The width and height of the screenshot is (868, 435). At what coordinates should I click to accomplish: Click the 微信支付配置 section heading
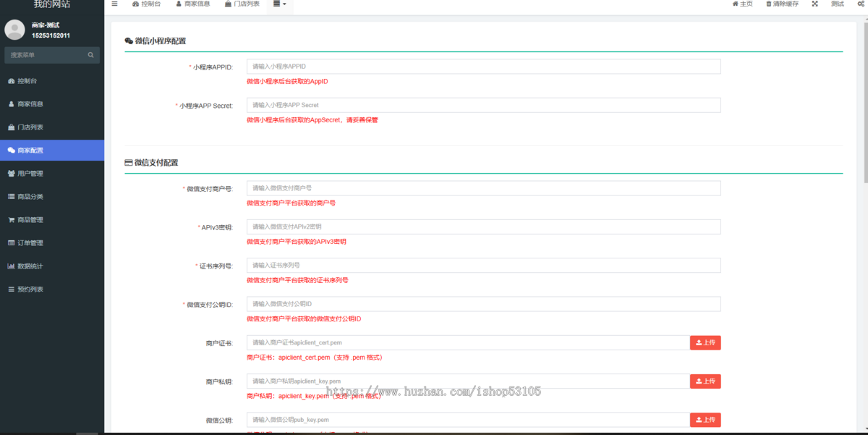click(x=151, y=163)
